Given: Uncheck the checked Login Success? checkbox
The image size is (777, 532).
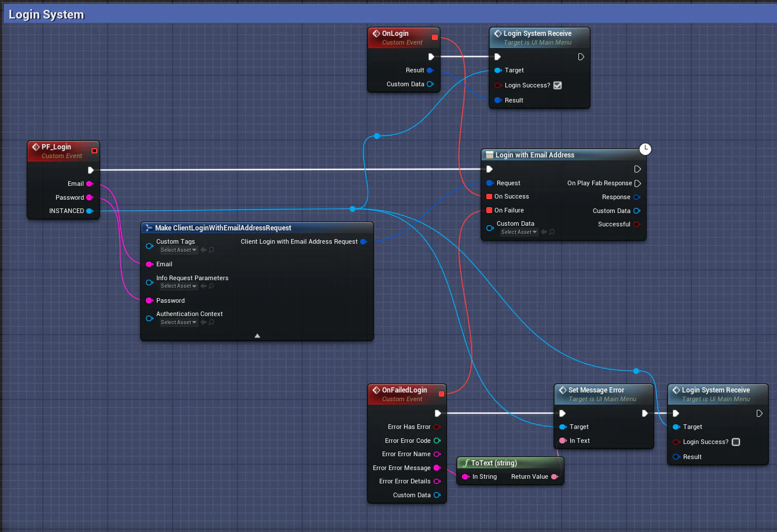Looking at the screenshot, I should (x=558, y=86).
